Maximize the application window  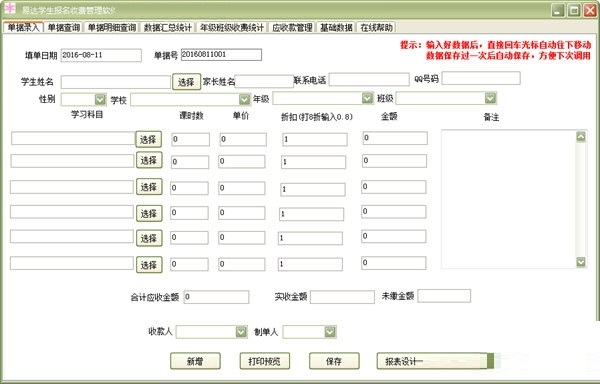coord(574,10)
